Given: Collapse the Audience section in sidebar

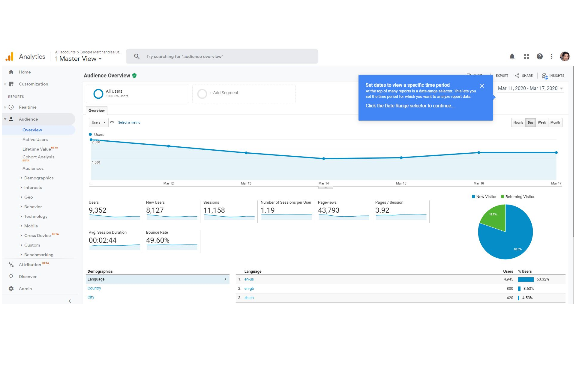Looking at the screenshot, I should [x=5, y=119].
